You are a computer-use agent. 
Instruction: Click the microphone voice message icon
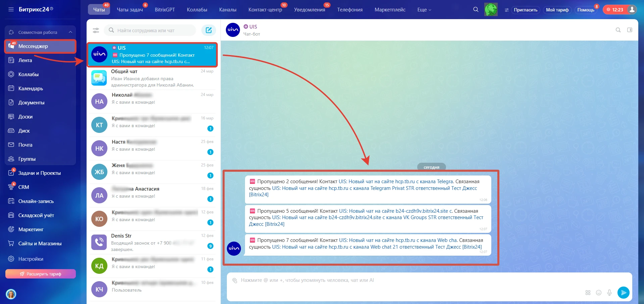tap(609, 293)
